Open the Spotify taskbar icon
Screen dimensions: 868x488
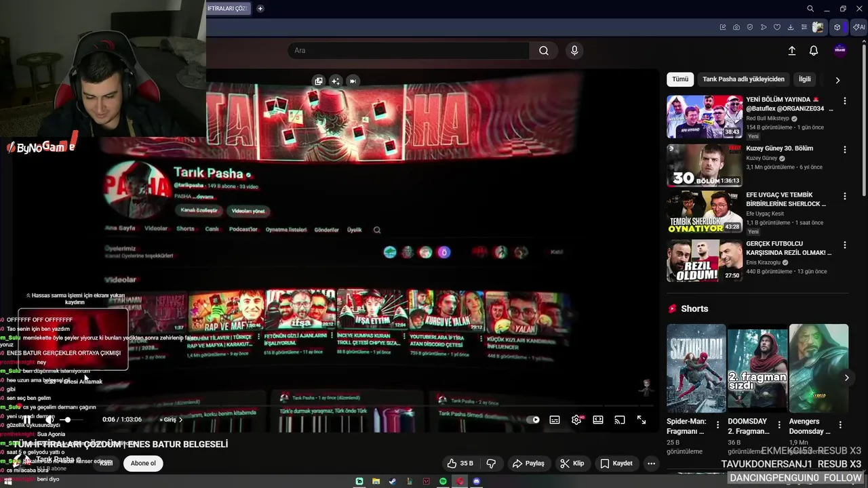443,481
